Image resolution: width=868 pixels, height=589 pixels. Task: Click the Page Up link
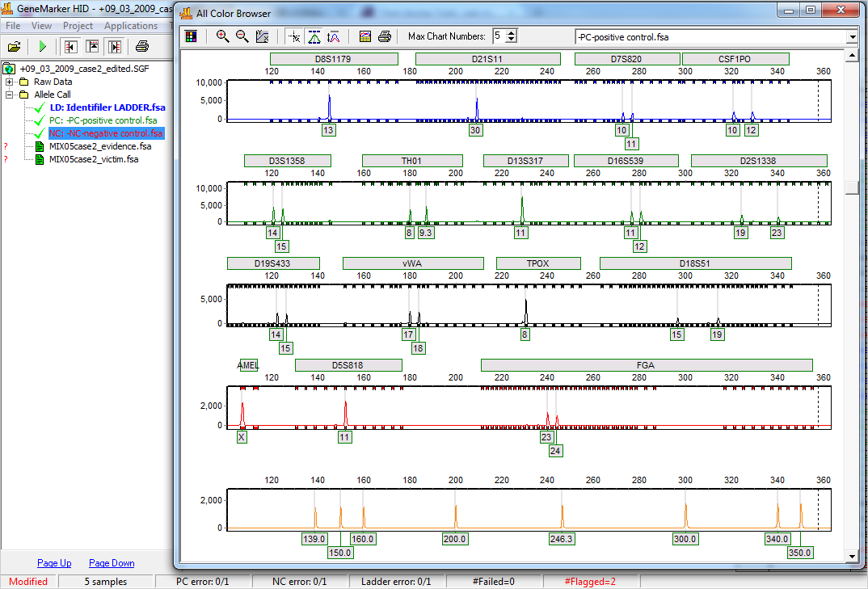tap(54, 563)
